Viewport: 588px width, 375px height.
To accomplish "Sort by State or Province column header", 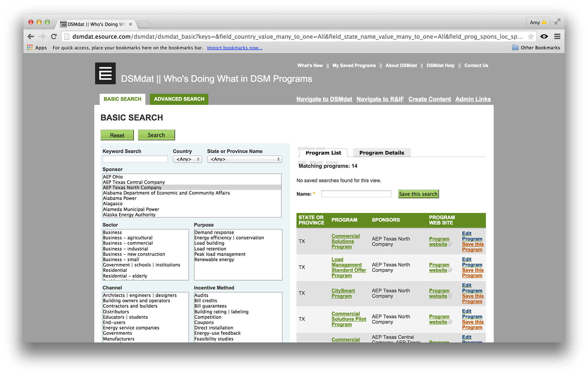I will pos(311,220).
